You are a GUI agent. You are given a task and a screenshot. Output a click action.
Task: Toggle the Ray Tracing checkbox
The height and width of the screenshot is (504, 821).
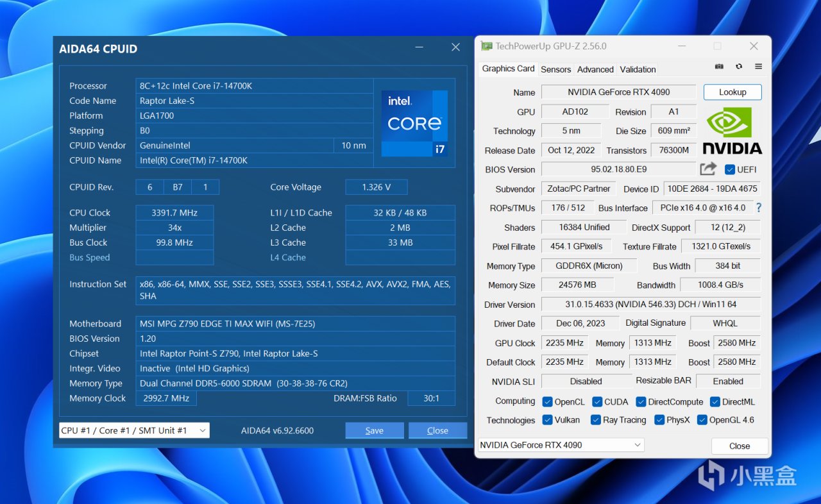(596, 420)
